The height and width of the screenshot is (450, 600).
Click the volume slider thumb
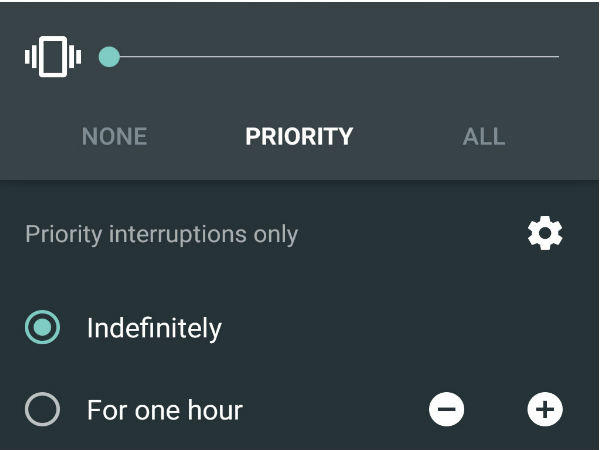110,57
